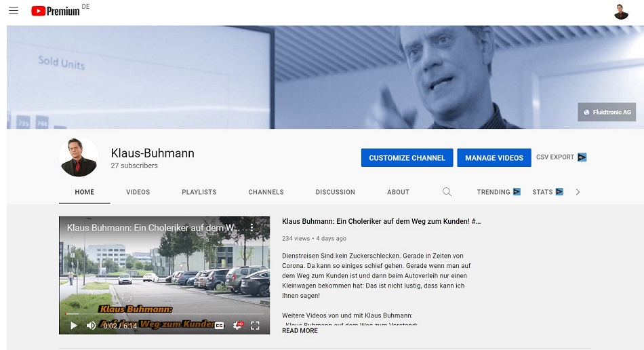The image size is (644, 350).
Task: Open the Trending tab
Action: click(499, 192)
